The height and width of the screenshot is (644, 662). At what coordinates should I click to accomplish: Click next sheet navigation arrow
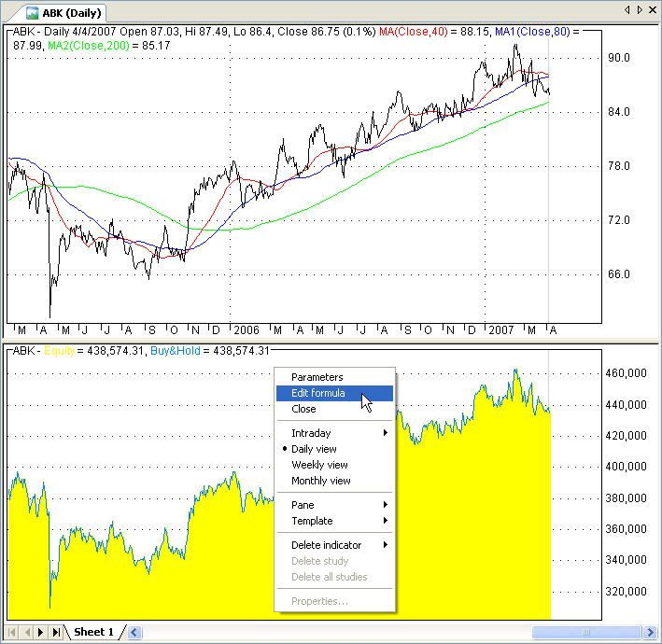pos(41,633)
